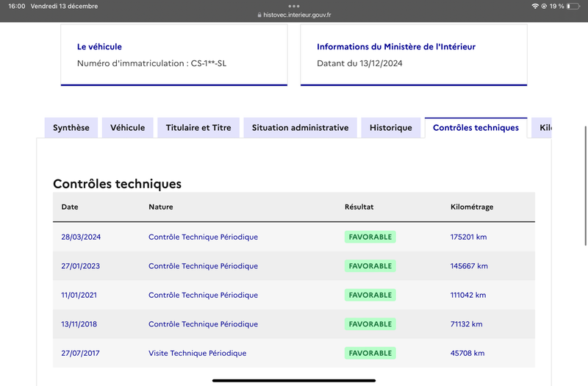Image resolution: width=588 pixels, height=386 pixels.
Task: Open the Titulaire et Titre tab
Action: [198, 128]
